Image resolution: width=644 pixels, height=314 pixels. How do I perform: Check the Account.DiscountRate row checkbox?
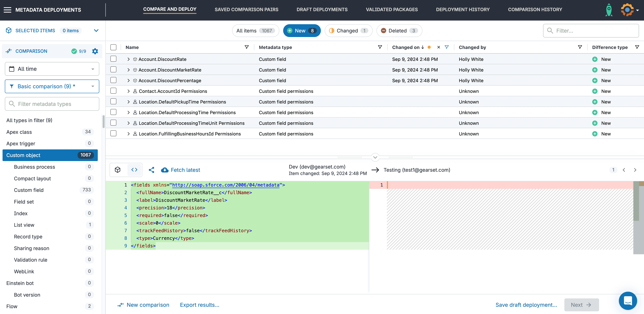(114, 59)
